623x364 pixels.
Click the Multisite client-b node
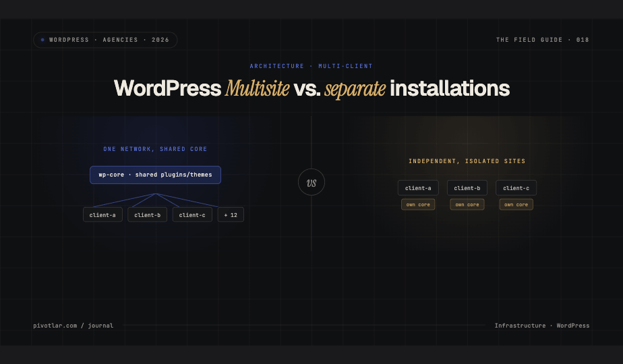(x=148, y=214)
